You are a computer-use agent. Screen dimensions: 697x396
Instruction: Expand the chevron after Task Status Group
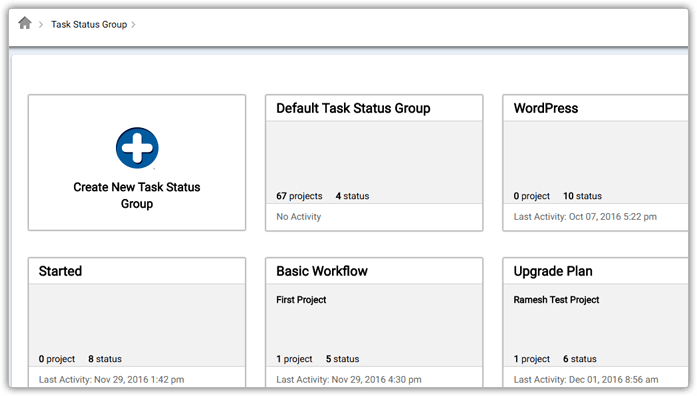pyautogui.click(x=133, y=24)
